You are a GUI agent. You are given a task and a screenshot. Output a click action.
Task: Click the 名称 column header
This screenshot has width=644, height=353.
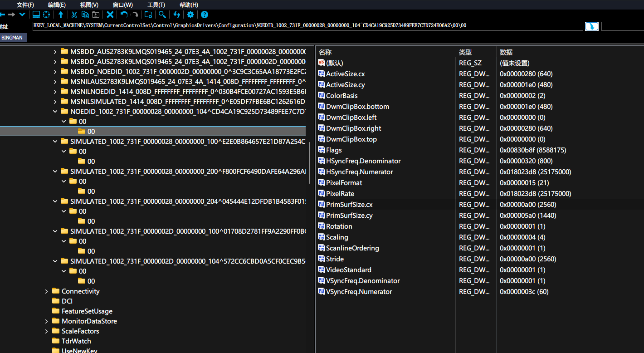click(325, 52)
